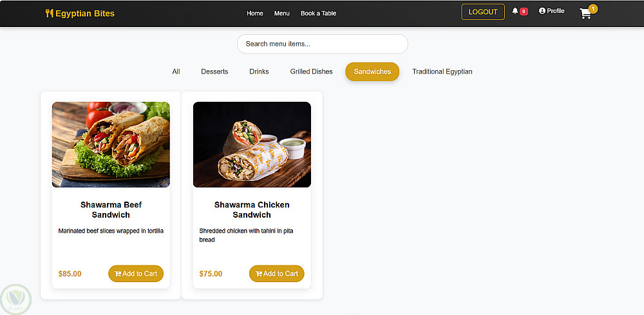Click the green shield badge icon

[x=15, y=299]
